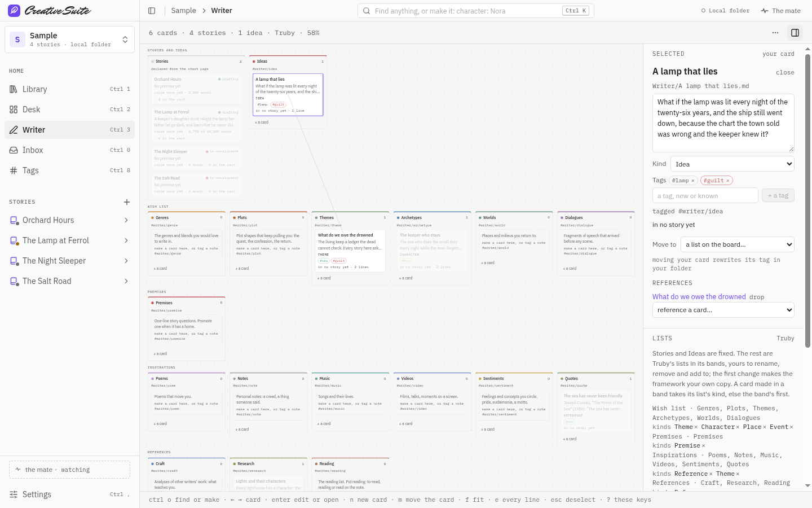
Task: Open What do we owe the drowned reference
Action: coord(699,296)
